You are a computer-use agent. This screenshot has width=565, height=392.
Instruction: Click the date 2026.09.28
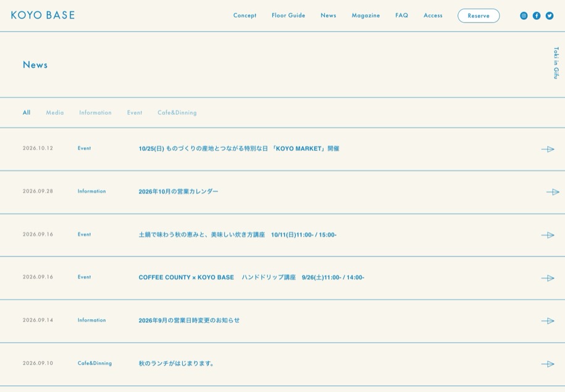tap(38, 191)
